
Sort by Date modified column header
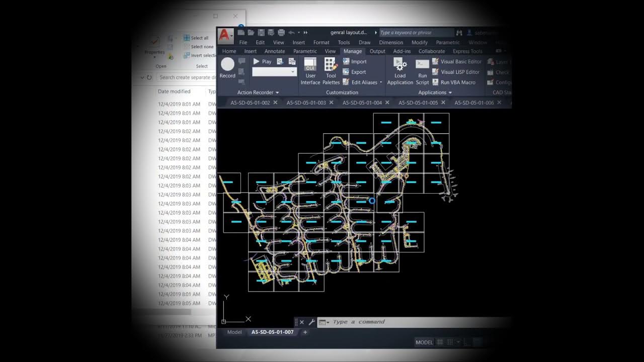(174, 92)
